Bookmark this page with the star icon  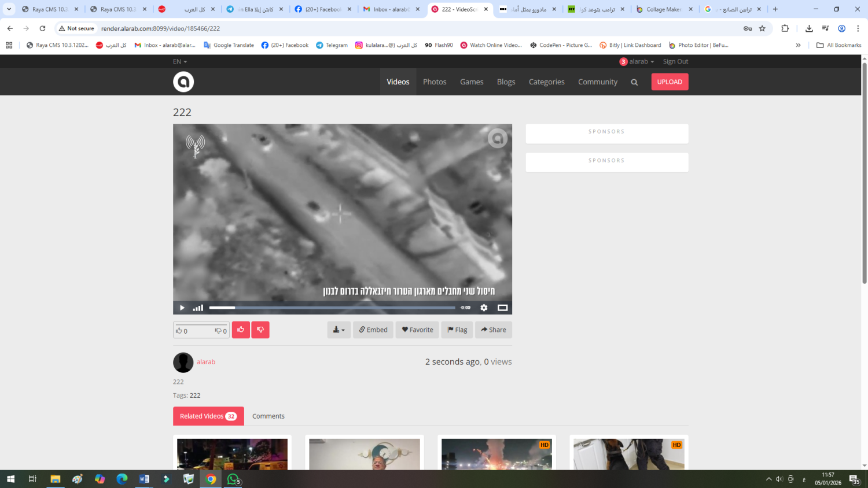pos(762,28)
